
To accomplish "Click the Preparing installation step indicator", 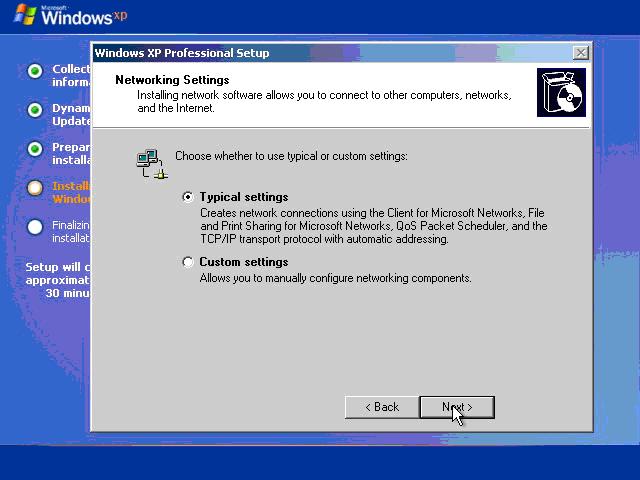I will (35, 149).
